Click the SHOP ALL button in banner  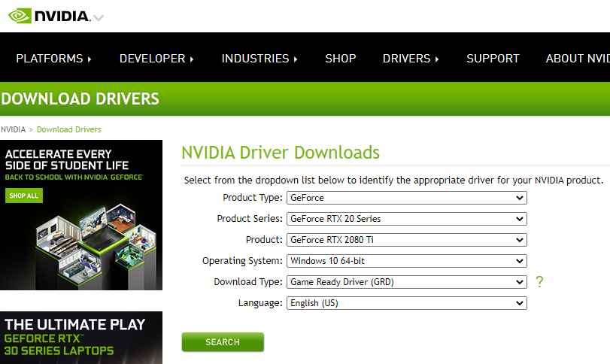pos(24,196)
